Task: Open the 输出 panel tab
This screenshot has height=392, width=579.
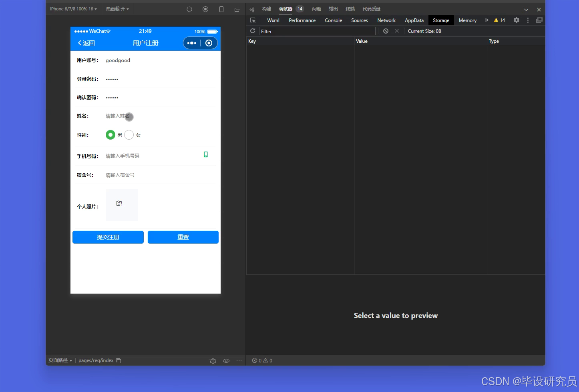Action: click(333, 9)
